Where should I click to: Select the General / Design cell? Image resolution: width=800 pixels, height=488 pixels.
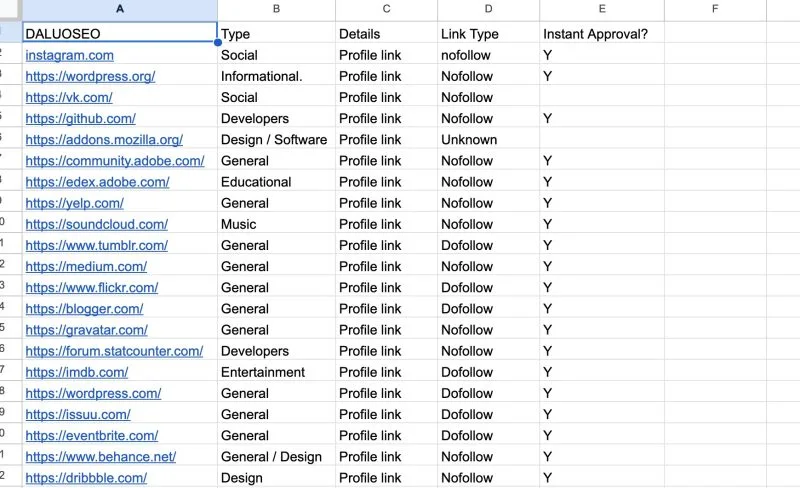(x=277, y=457)
